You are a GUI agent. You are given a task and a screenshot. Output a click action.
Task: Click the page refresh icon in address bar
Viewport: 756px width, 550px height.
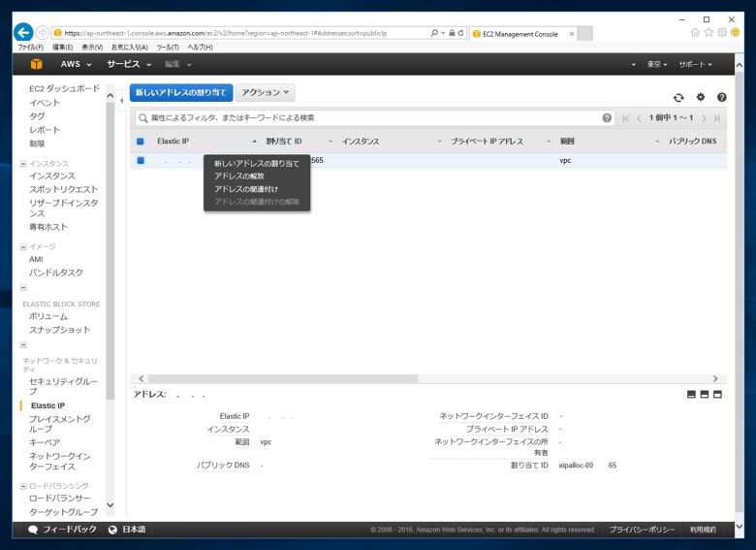click(x=461, y=33)
